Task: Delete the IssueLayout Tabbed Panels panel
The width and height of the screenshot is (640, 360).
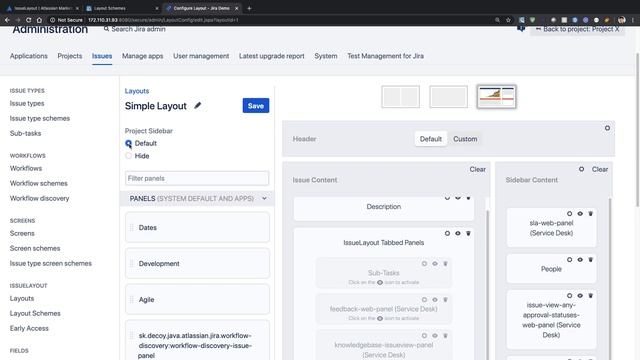Action: [x=468, y=233]
